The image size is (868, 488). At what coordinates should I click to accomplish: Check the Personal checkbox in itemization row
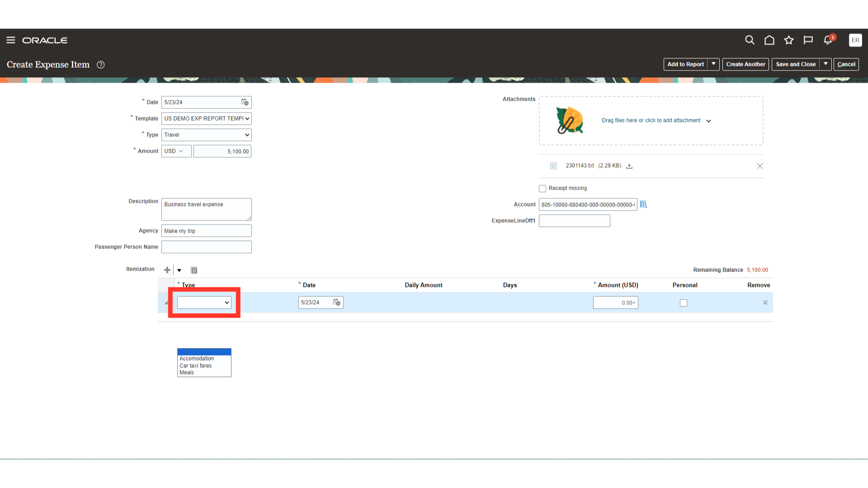tap(684, 303)
